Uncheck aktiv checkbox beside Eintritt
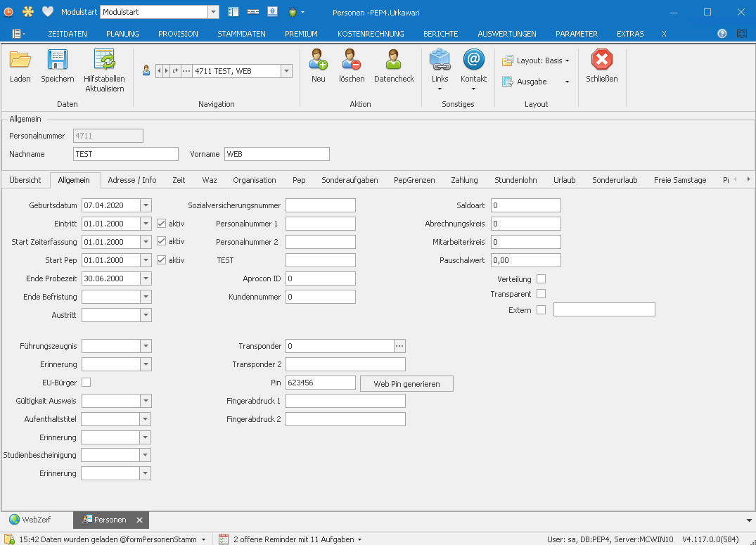This screenshot has width=756, height=545. coord(161,224)
